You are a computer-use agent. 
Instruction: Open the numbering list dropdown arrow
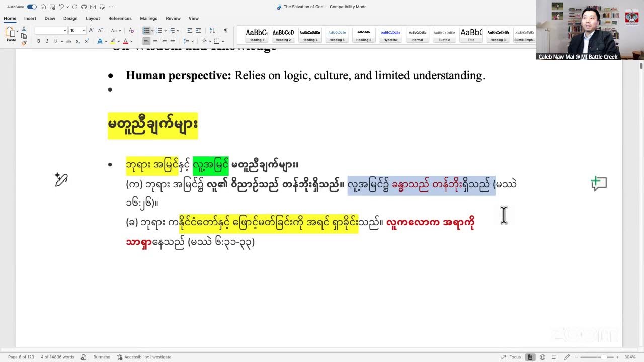[165, 31]
